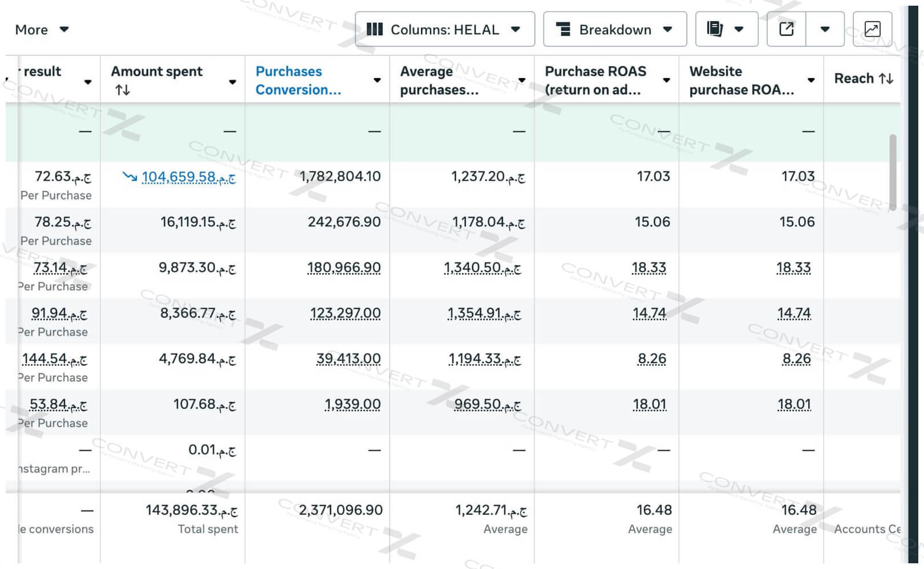
Task: Open Purchase ROAS column options arrow
Action: (666, 80)
